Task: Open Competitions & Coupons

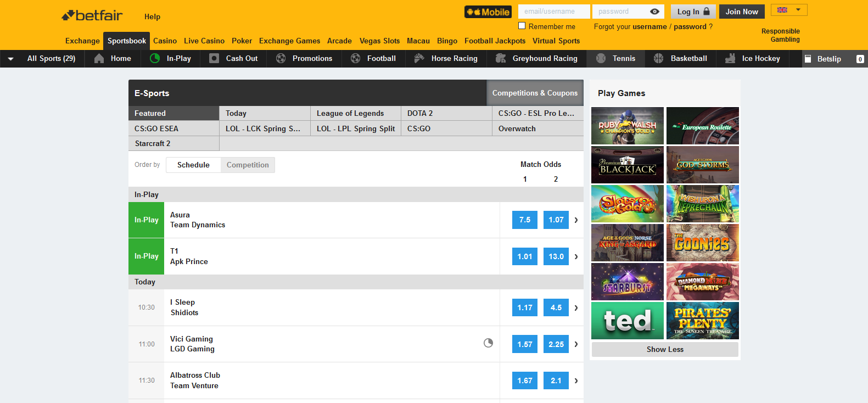Action: [535, 93]
